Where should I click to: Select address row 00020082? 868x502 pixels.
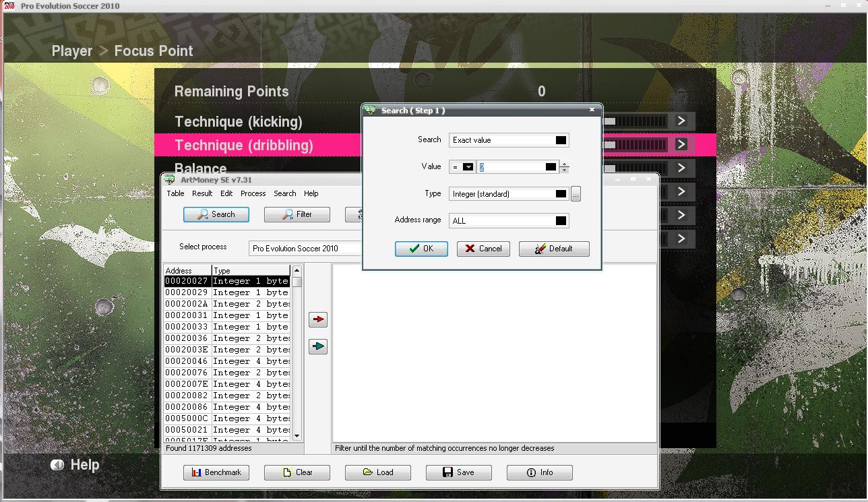point(227,396)
